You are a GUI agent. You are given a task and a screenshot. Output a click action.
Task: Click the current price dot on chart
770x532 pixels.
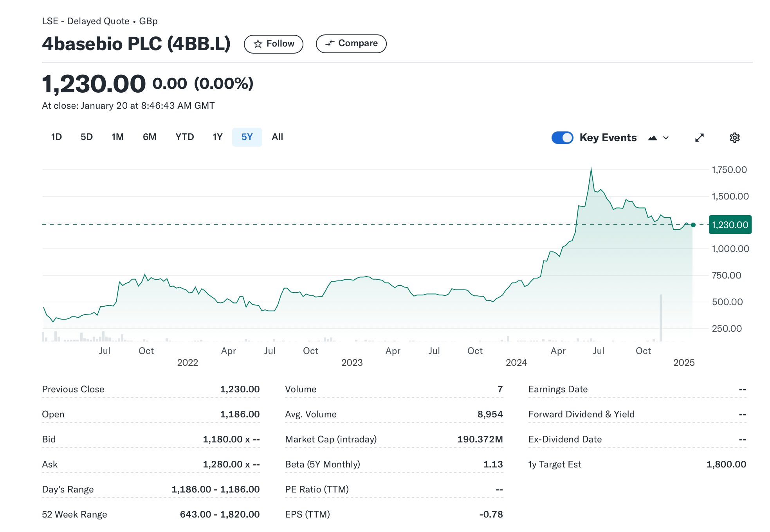[x=693, y=225]
